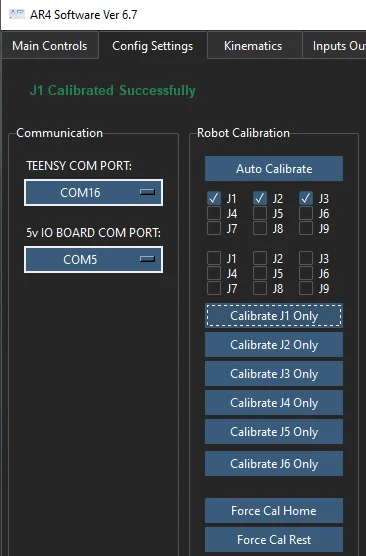Click the J1 Calibrated Successfully status message
Image resolution: width=366 pixels, height=556 pixels.
pyautogui.click(x=113, y=90)
